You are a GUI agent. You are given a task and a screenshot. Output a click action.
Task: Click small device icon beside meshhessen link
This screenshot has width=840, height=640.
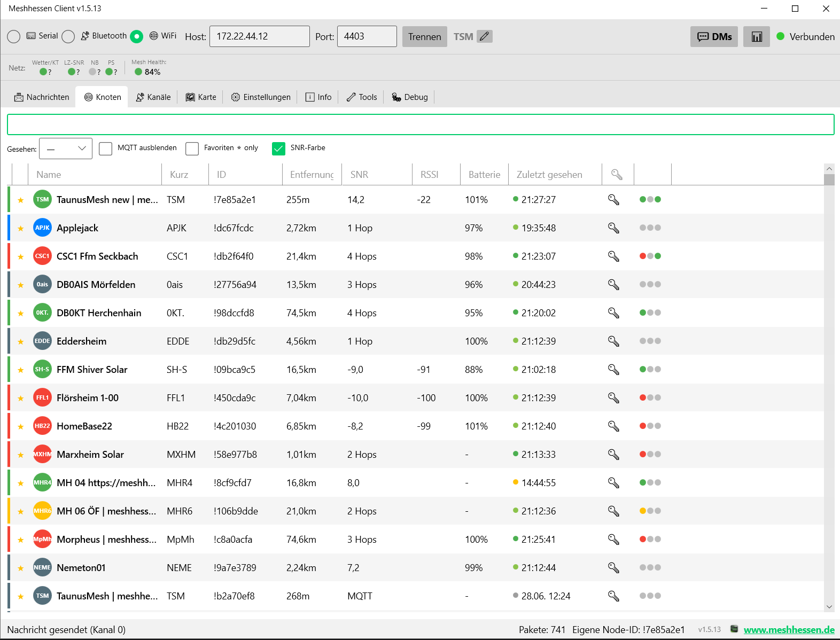click(734, 629)
